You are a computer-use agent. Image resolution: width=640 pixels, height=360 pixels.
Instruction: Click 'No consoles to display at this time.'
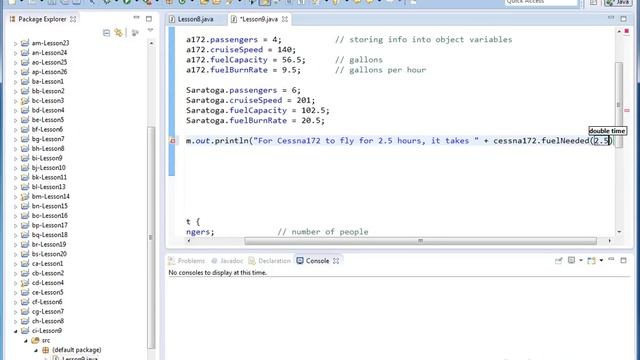click(x=218, y=273)
